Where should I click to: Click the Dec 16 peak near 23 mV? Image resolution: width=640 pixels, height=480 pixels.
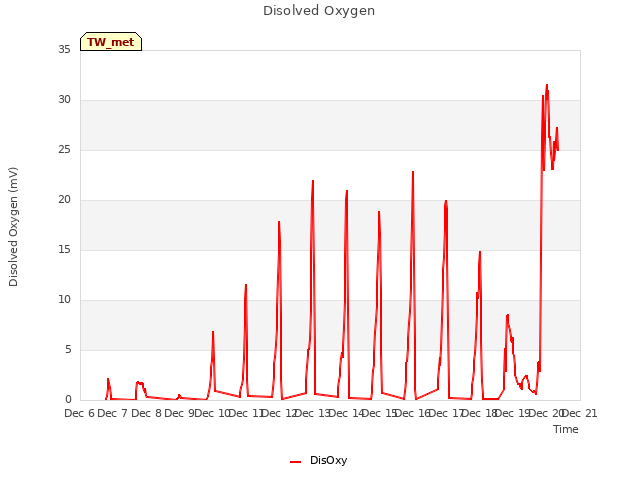[413, 172]
